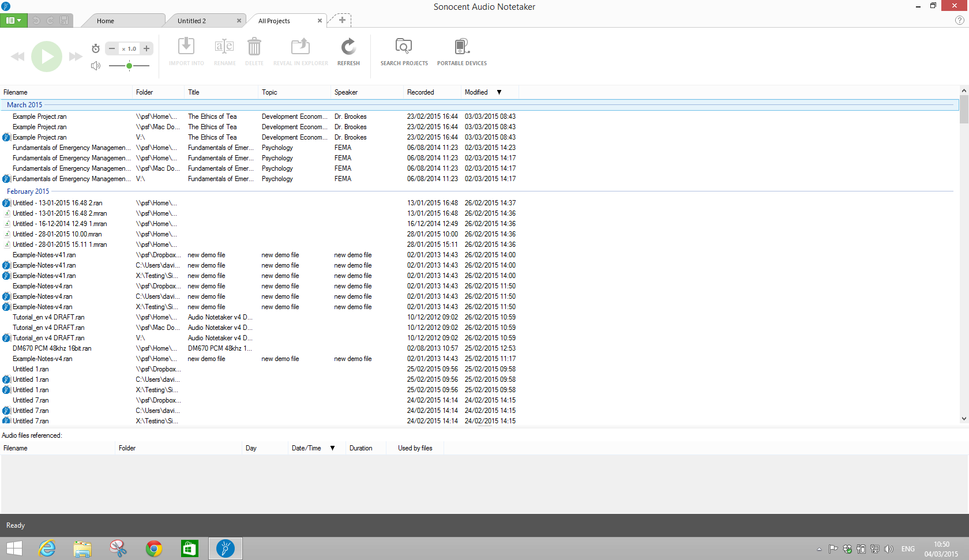Screen dimensions: 969x560
Task: Select Example Project.ran in V:\ folder
Action: point(260,137)
